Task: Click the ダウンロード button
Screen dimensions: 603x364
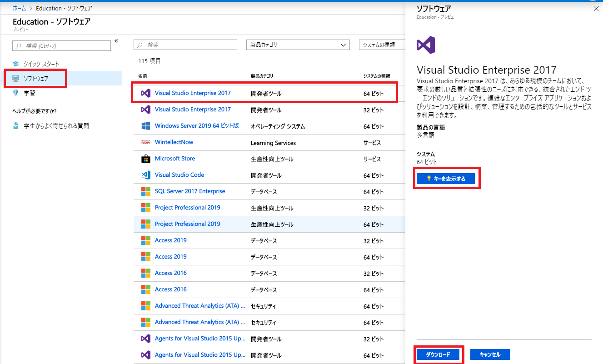Action: pos(438,354)
